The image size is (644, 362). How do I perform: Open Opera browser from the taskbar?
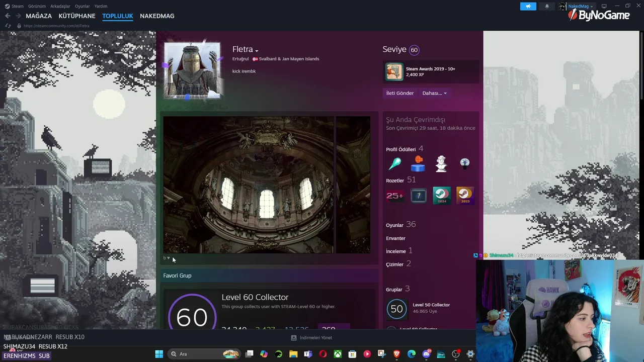point(323,354)
